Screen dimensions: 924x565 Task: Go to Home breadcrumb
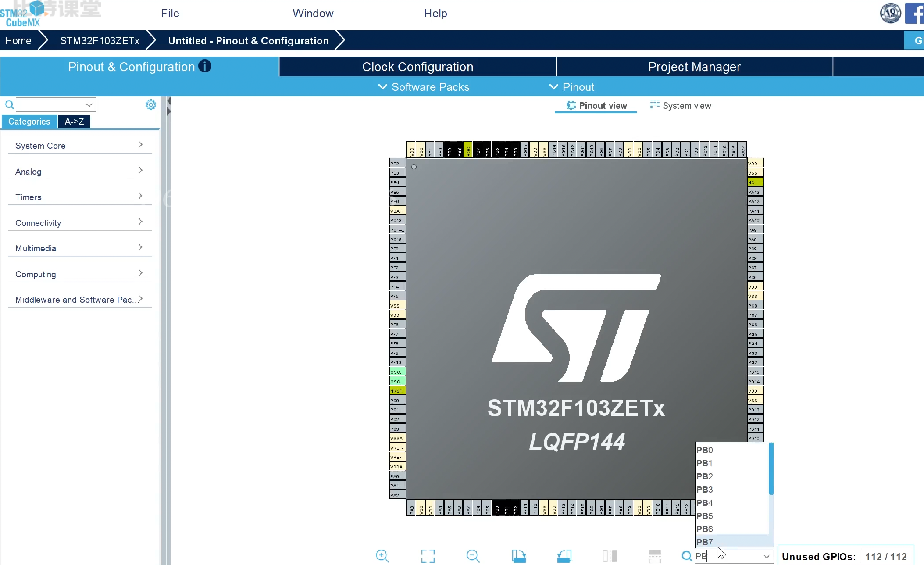coord(18,41)
